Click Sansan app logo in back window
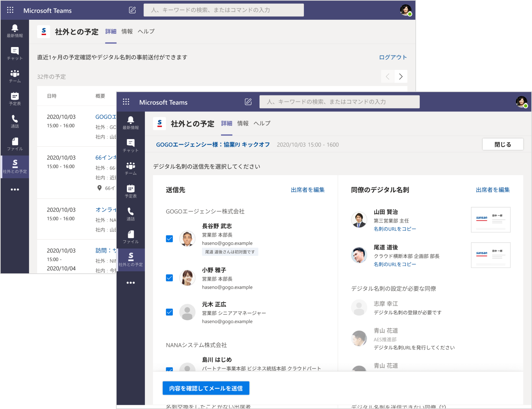Screen dimensions: 532x409 coord(44,32)
